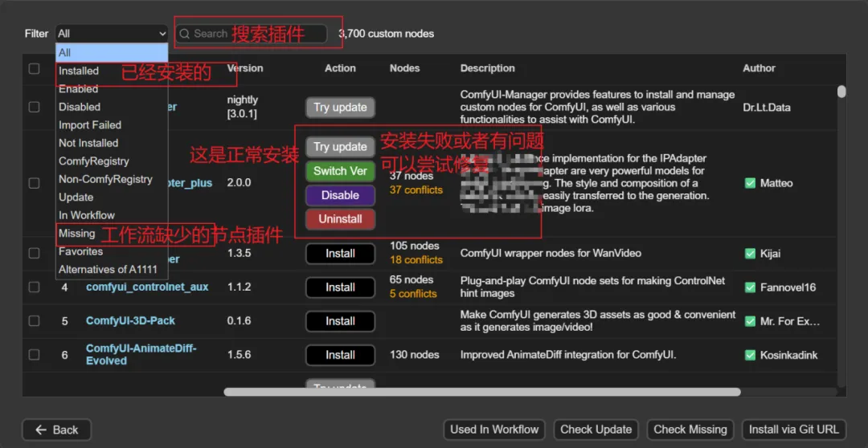The width and height of the screenshot is (868, 448).
Task: Click the Dr.Lt.Data author name
Action: click(767, 108)
